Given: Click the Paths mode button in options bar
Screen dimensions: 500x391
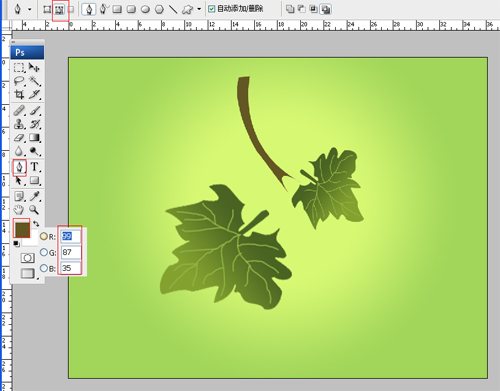Looking at the screenshot, I should [60, 9].
